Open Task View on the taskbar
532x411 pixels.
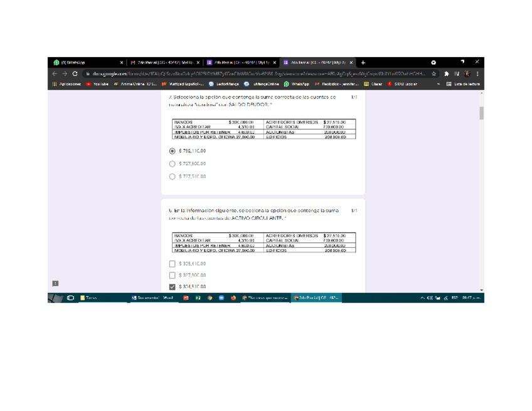(x=70, y=298)
